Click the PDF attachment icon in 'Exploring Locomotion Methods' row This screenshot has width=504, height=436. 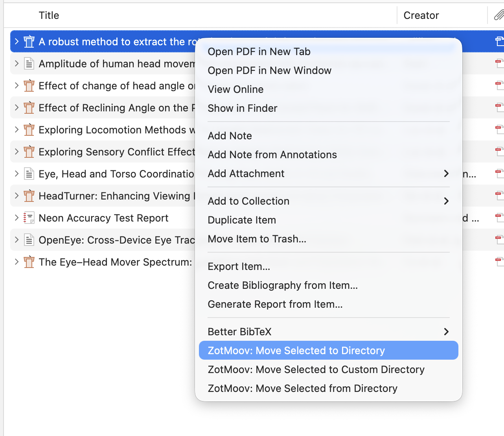click(x=499, y=130)
